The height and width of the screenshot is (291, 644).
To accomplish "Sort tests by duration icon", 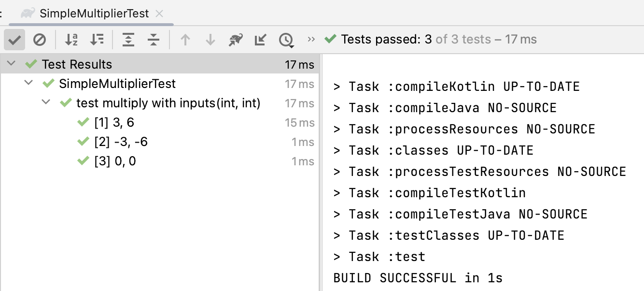I will click(x=97, y=40).
